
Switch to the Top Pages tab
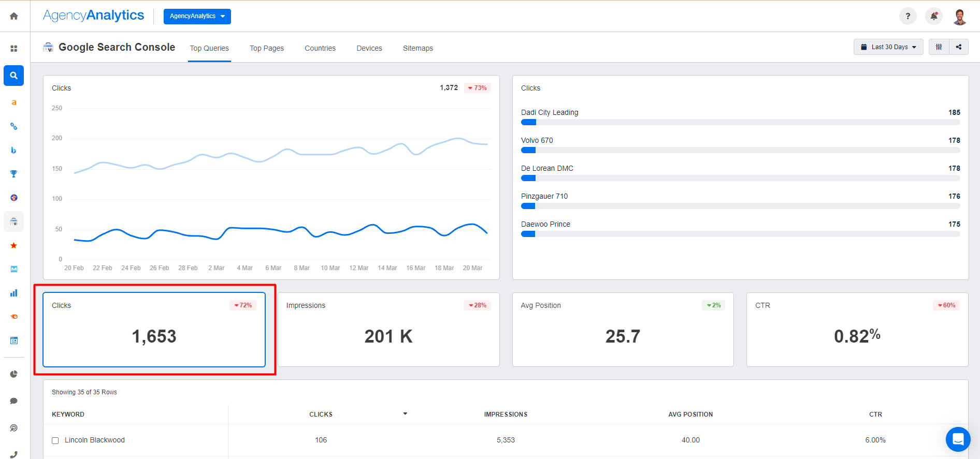click(x=267, y=48)
